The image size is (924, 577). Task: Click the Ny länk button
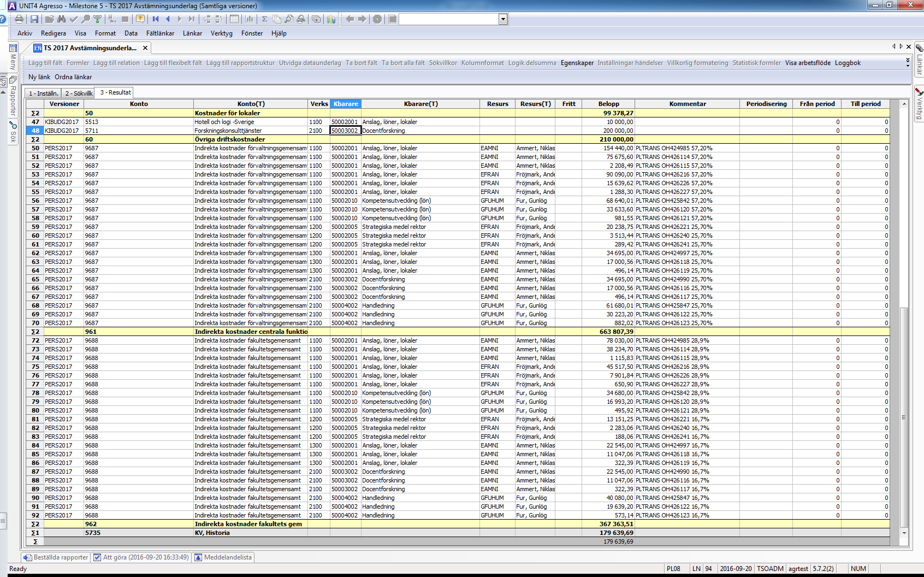39,77
